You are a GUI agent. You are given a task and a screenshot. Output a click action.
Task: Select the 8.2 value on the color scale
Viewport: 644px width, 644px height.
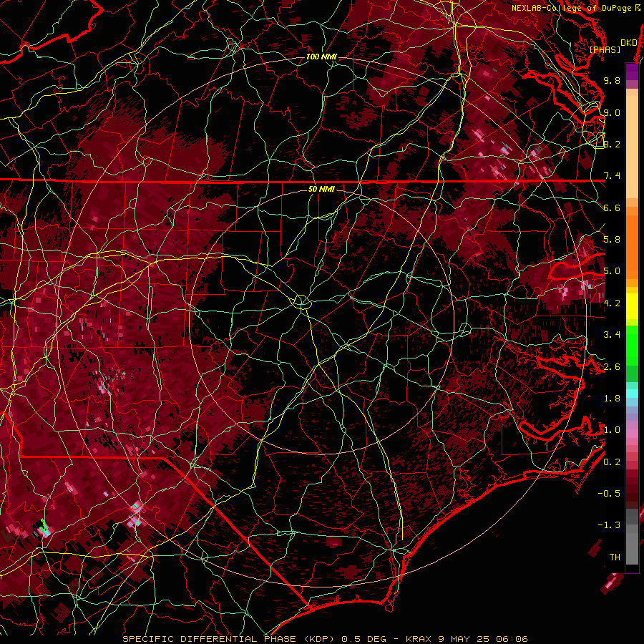pos(612,144)
